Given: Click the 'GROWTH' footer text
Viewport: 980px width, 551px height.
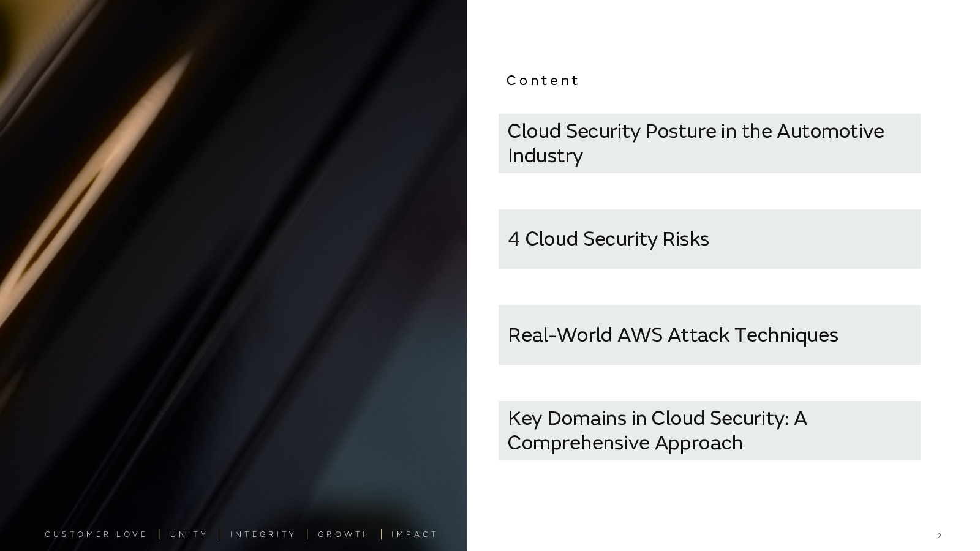Looking at the screenshot, I should [344, 534].
